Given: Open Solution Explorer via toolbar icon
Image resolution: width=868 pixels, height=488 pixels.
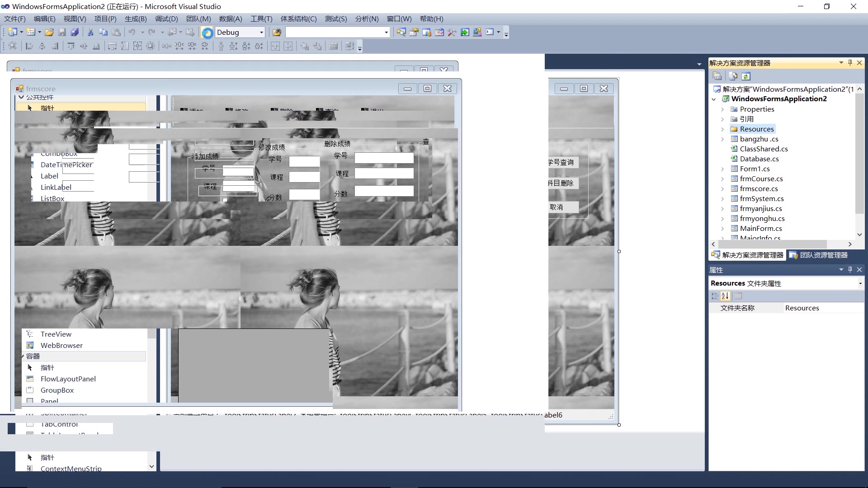Looking at the screenshot, I should [401, 32].
